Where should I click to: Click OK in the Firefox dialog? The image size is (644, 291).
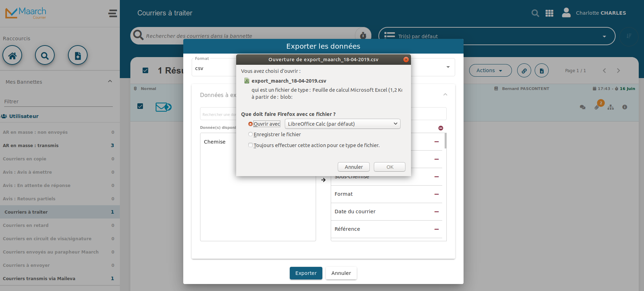tap(390, 167)
